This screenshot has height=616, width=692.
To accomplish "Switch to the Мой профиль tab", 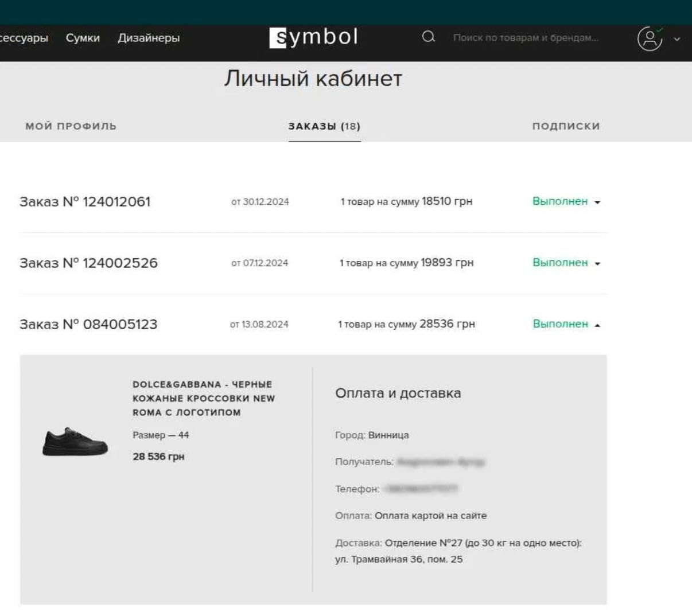I will point(71,126).
